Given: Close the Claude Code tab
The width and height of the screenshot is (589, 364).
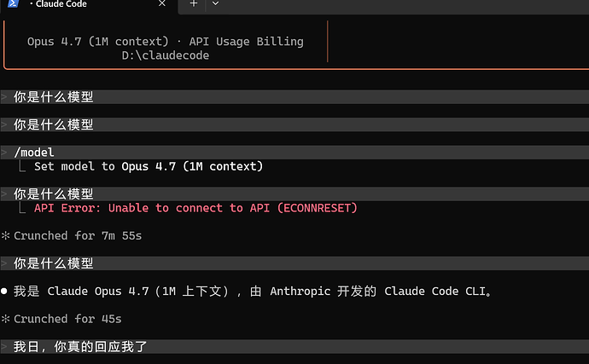Looking at the screenshot, I should [x=162, y=3].
